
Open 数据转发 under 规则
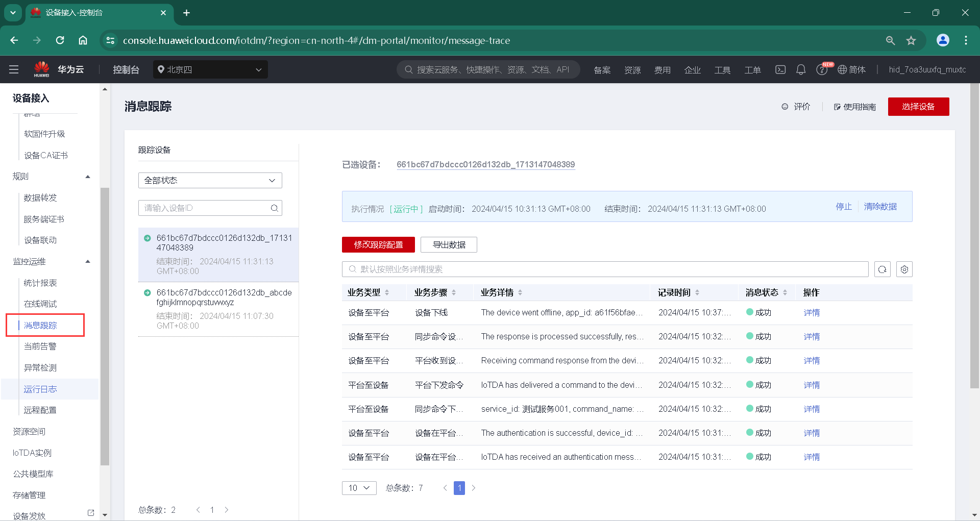40,198
